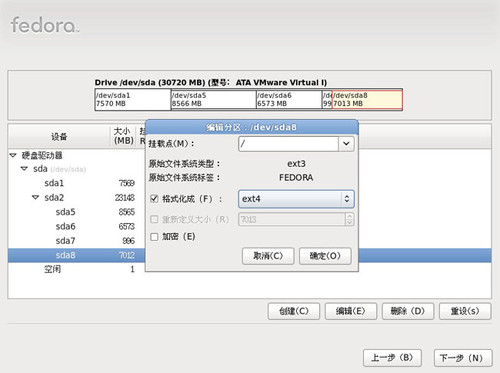The image size is (500, 373).
Task: Click the 编辑分区 /dev/sda8 dialog title bar
Action: click(x=252, y=127)
